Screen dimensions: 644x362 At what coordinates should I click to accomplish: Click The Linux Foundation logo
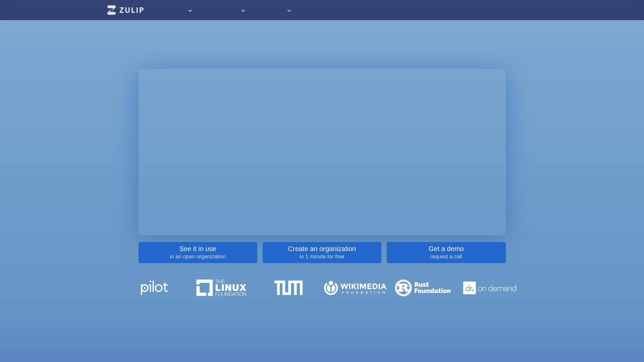tap(221, 288)
